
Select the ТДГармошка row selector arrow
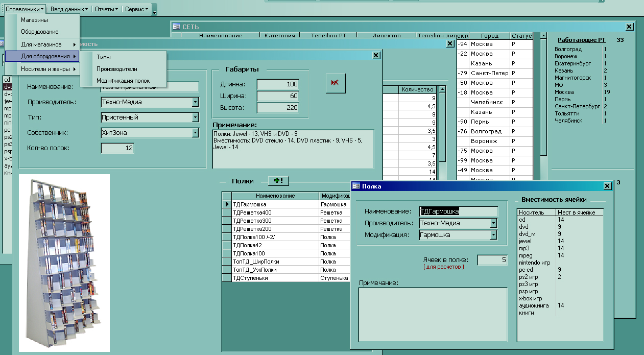tap(226, 204)
